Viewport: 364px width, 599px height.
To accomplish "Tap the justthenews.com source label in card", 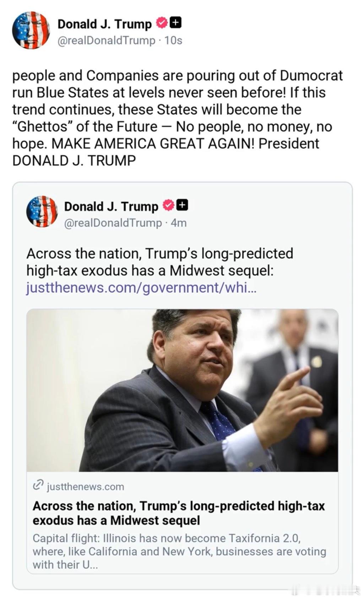I will pos(86,486).
